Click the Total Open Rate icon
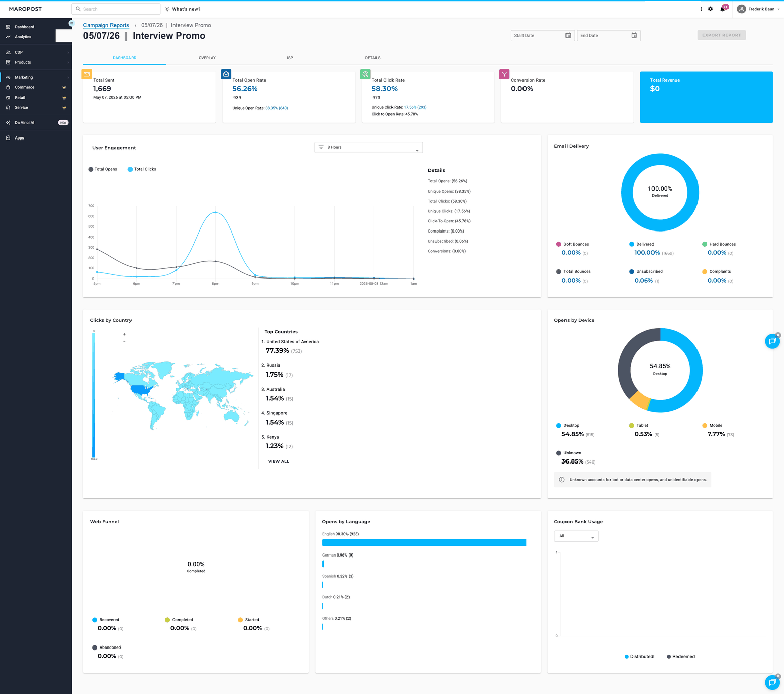Screen dimensions: 784x694 (x=226, y=74)
